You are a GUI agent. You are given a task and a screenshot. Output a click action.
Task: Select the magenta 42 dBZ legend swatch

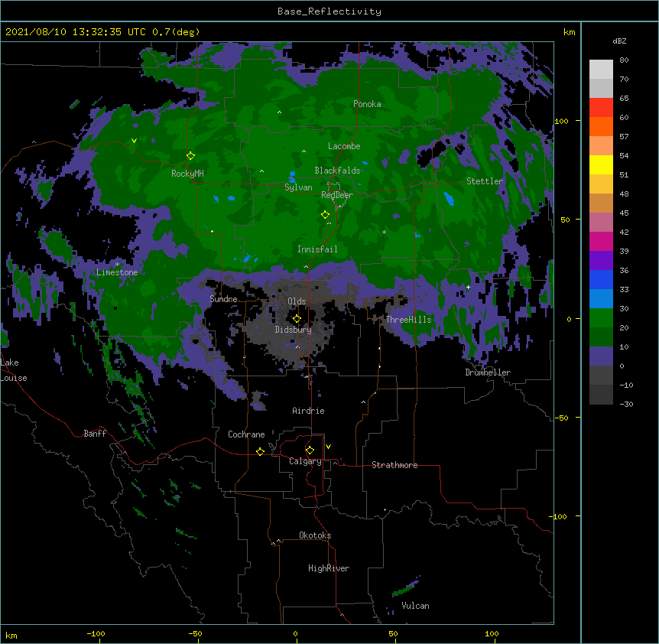point(601,241)
